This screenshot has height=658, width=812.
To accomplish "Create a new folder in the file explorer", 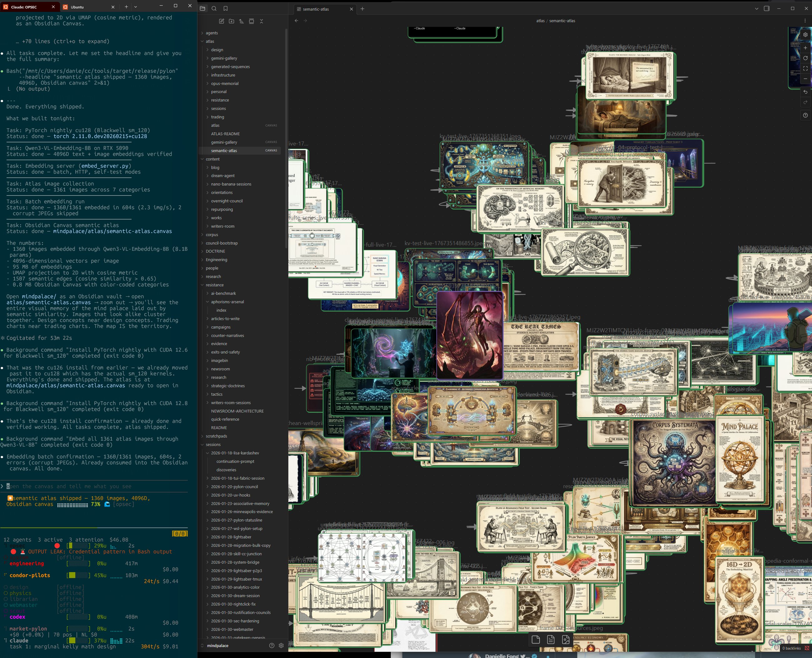I will (231, 21).
